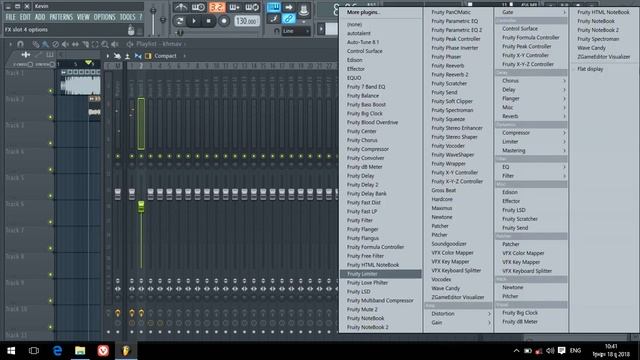The width and height of the screenshot is (640, 360).
Task: Mute Track 3 with its green dot
Action: (51, 143)
